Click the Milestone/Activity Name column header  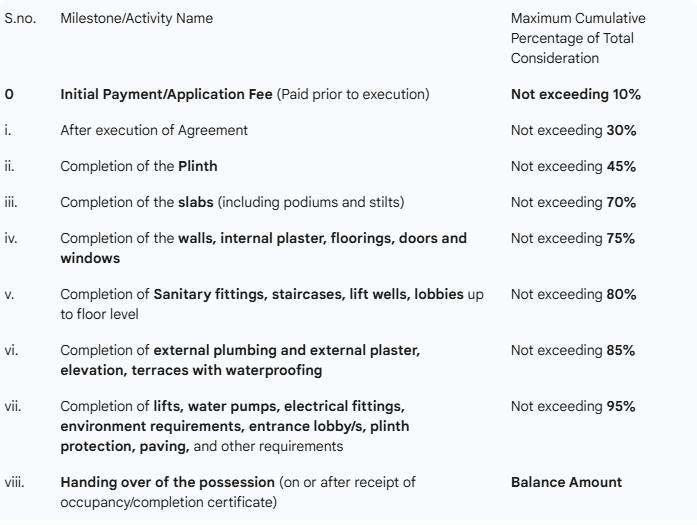pyautogui.click(x=136, y=18)
